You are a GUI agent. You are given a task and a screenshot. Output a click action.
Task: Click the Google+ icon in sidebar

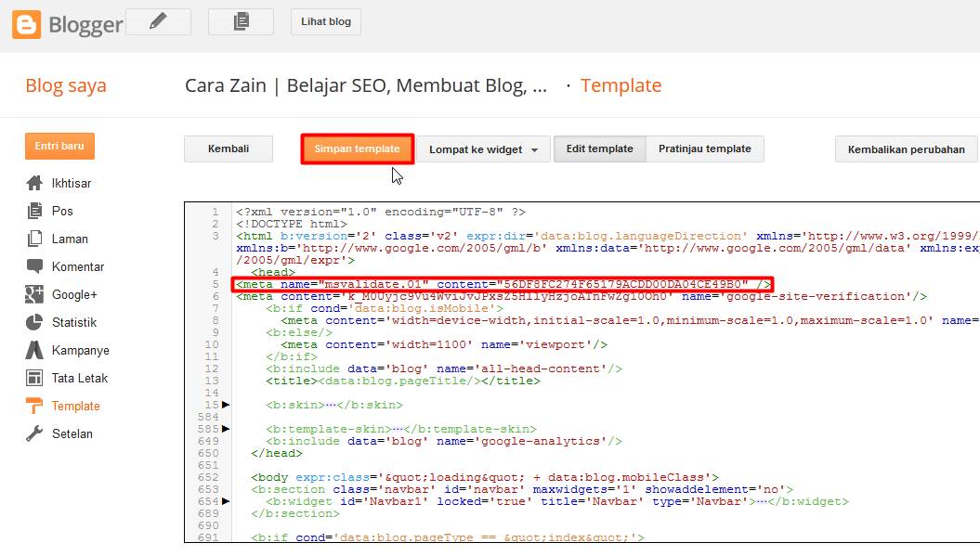click(x=34, y=294)
